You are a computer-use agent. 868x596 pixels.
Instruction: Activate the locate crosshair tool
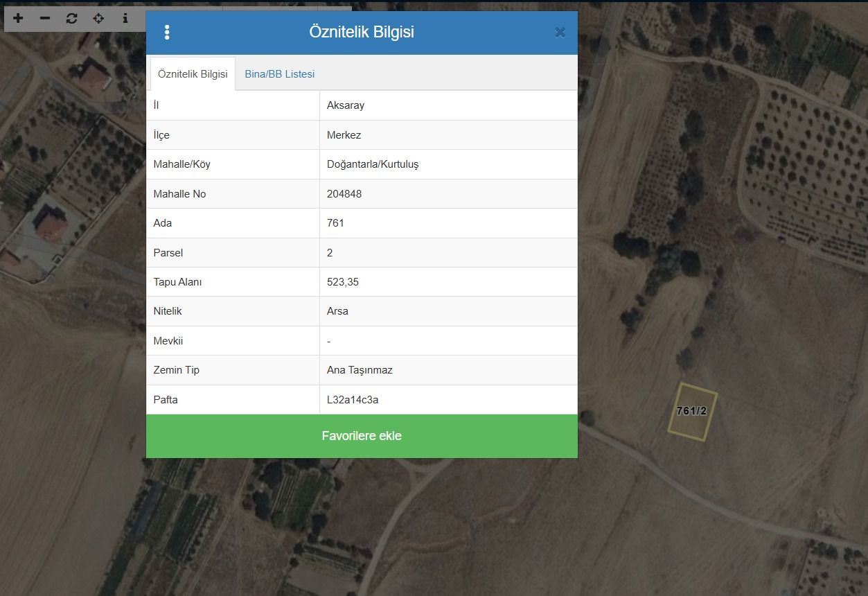tap(98, 18)
